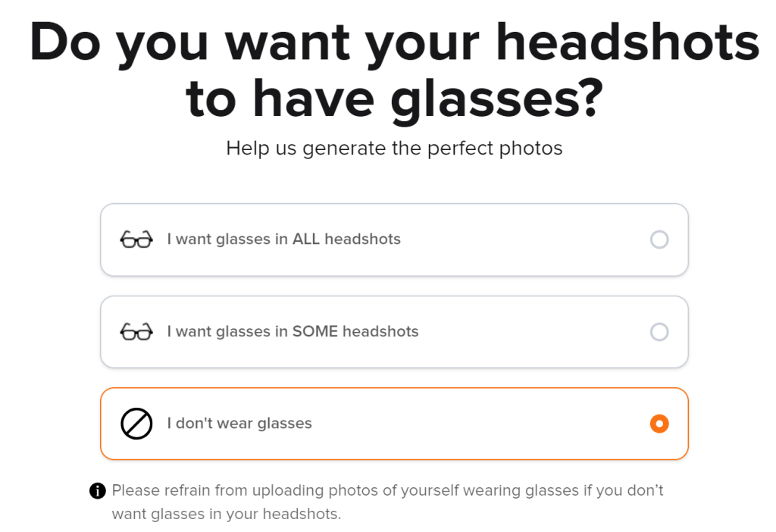Click the eyeglasses graphic in the second card
Screen dimensions: 776x532
[x=136, y=331]
